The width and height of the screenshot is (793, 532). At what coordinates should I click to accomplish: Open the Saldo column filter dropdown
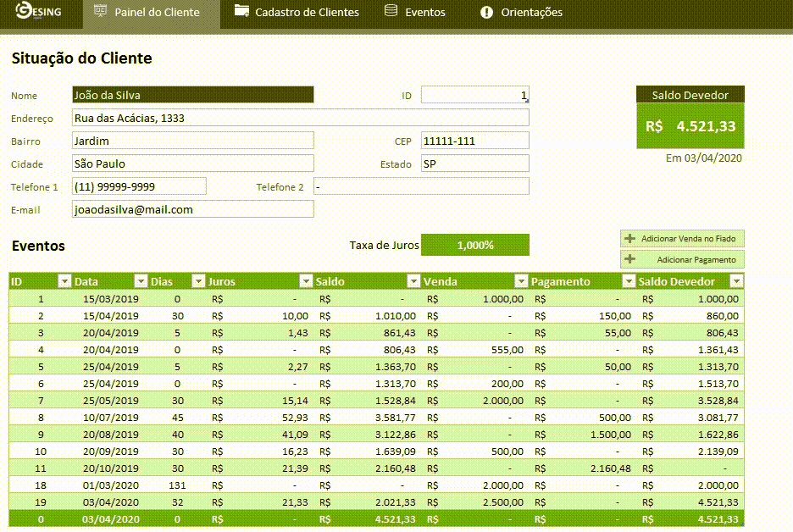pos(413,281)
